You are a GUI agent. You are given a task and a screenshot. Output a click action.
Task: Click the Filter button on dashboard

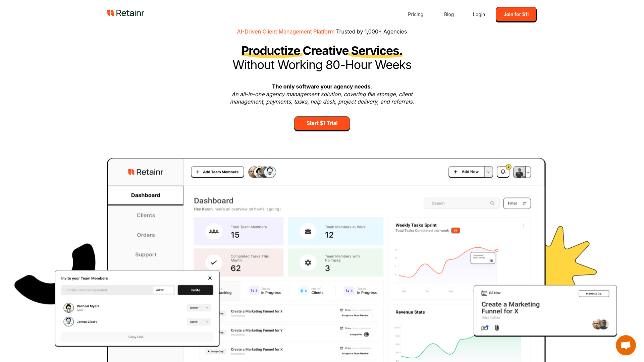517,203
